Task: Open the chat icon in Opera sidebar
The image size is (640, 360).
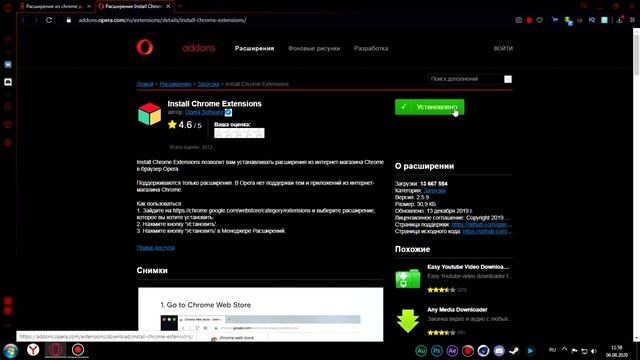Action: tap(8, 82)
